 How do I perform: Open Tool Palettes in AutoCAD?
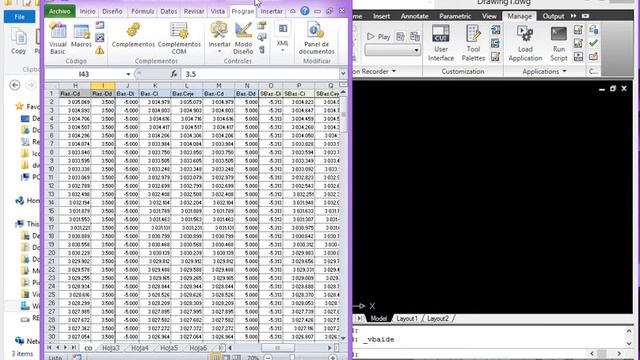tap(473, 43)
